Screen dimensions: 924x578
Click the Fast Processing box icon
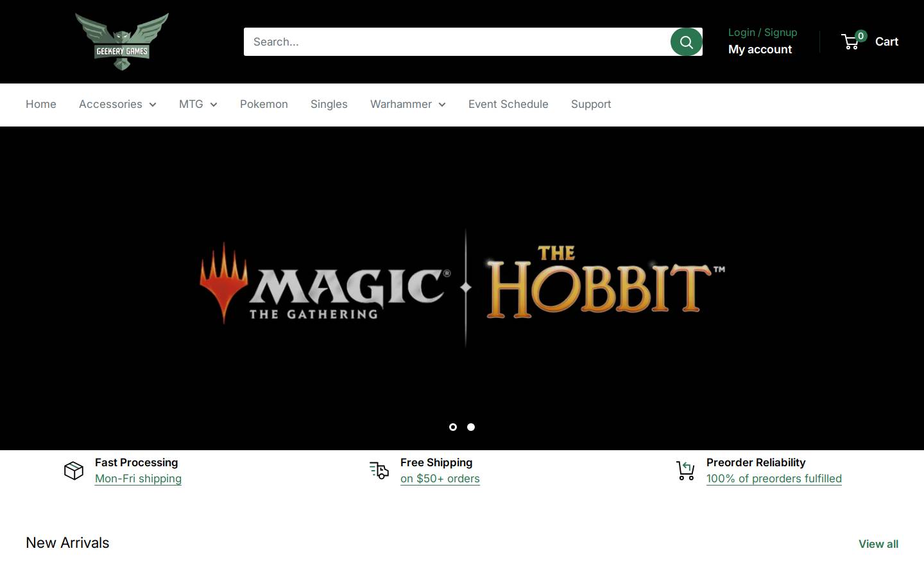point(74,471)
